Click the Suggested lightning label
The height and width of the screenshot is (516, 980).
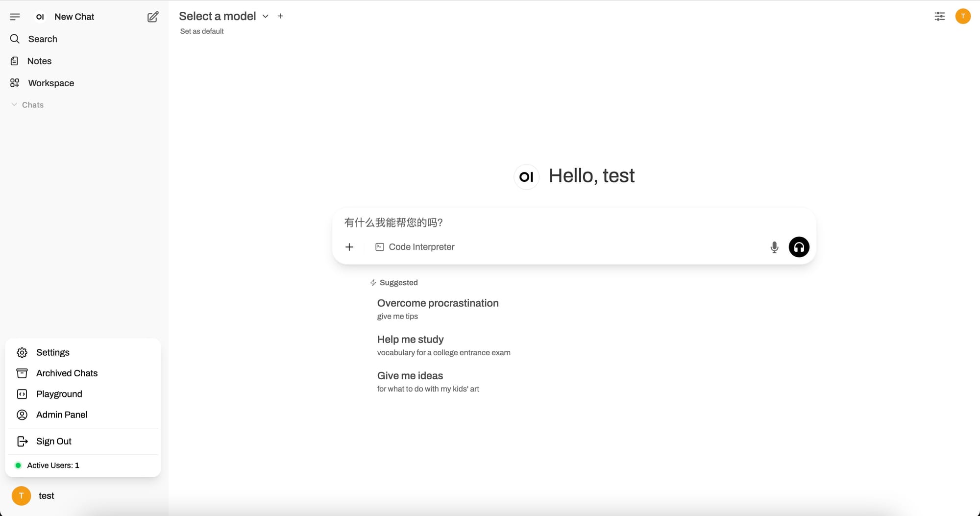pos(394,283)
